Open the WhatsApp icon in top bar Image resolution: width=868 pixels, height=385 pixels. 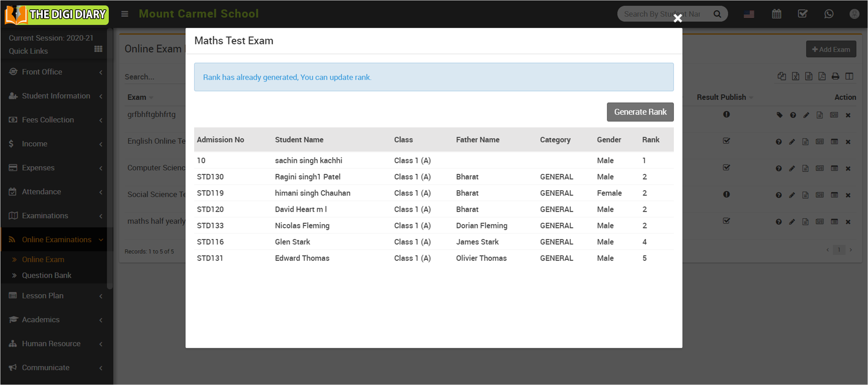[x=829, y=14]
